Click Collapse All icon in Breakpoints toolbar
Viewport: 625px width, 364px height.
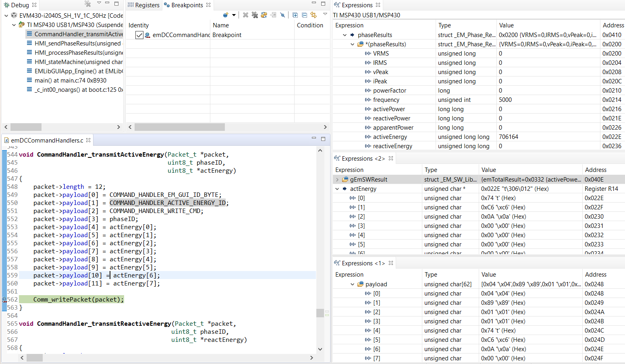(x=304, y=15)
